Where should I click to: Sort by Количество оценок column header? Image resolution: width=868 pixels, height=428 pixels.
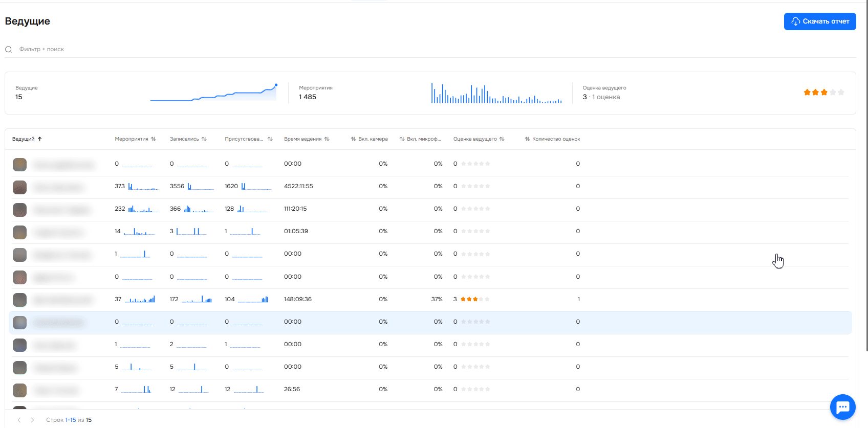pos(552,139)
